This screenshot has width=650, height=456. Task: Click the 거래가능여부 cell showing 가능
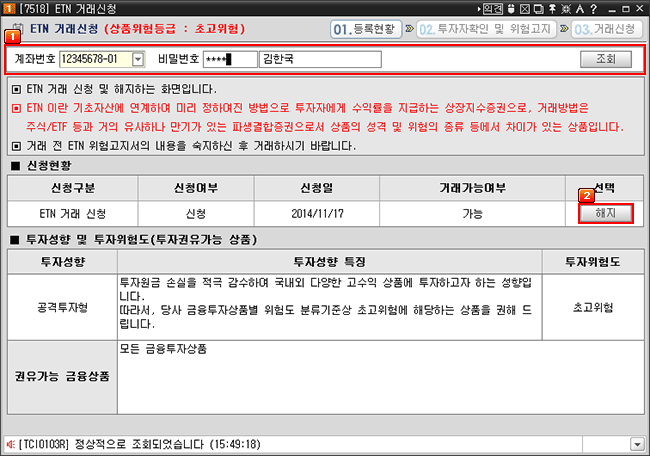click(473, 213)
